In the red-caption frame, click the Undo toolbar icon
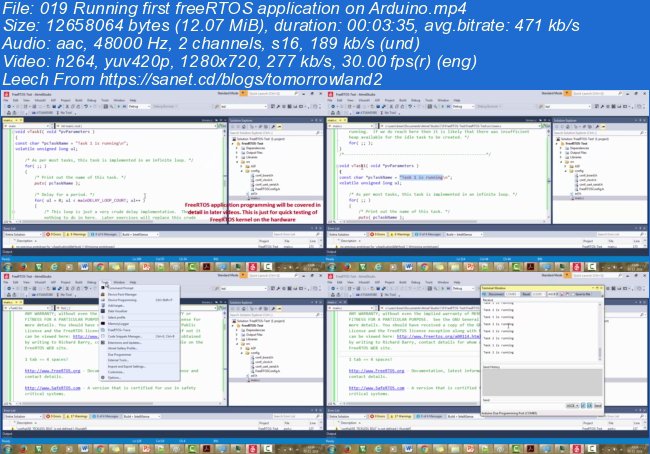The width and height of the screenshot is (650, 454). [x=86, y=107]
